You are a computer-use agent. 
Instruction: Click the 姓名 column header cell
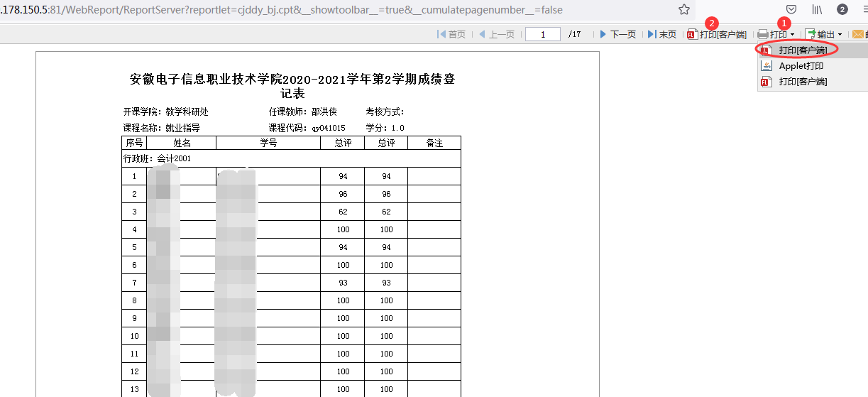point(182,143)
